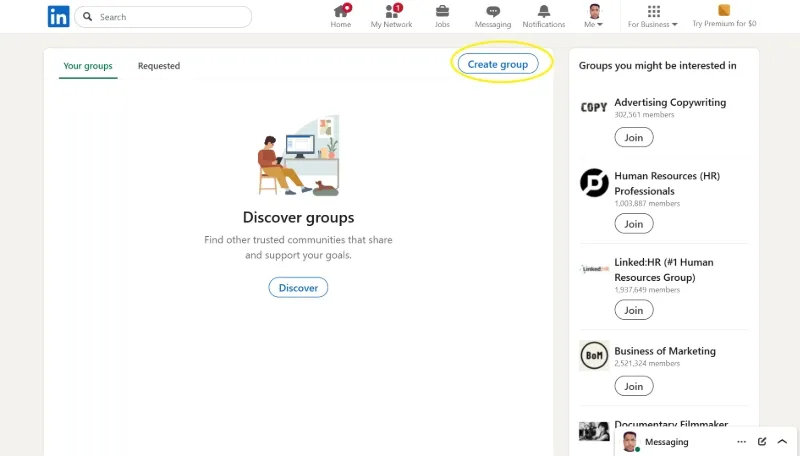The width and height of the screenshot is (800, 456).
Task: Open Human Resources (HR) Professionals group link
Action: pyautogui.click(x=667, y=184)
